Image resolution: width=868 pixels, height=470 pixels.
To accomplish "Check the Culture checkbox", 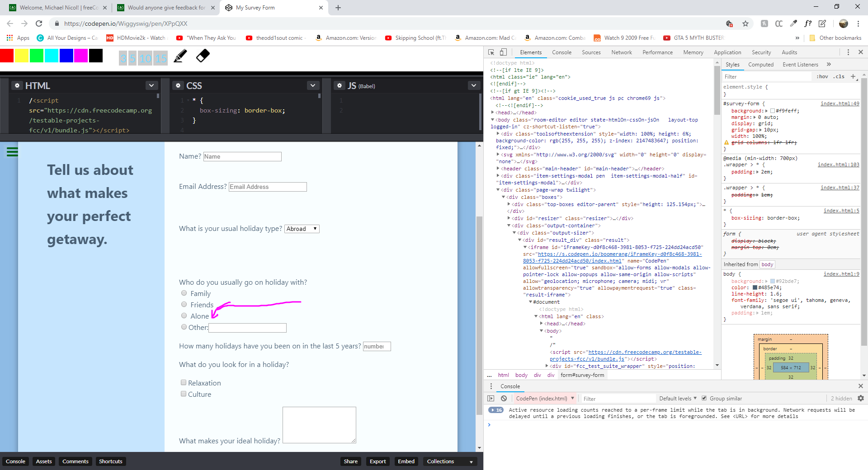I will tap(184, 394).
